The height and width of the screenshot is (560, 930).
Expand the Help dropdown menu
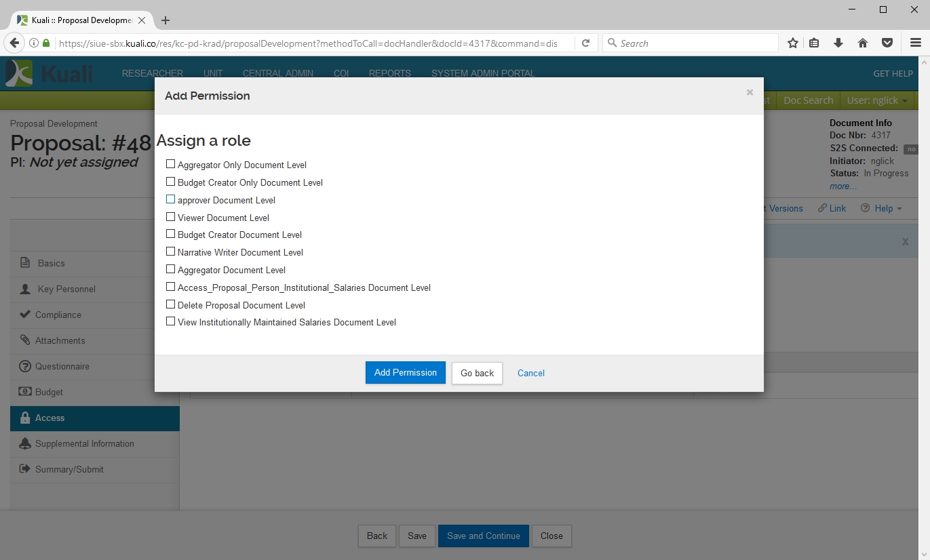(x=882, y=209)
